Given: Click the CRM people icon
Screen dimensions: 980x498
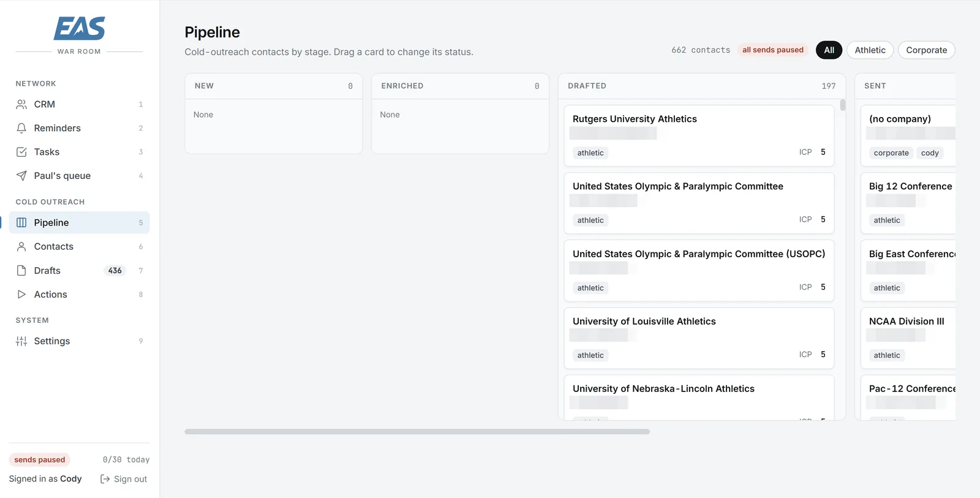Looking at the screenshot, I should point(21,104).
